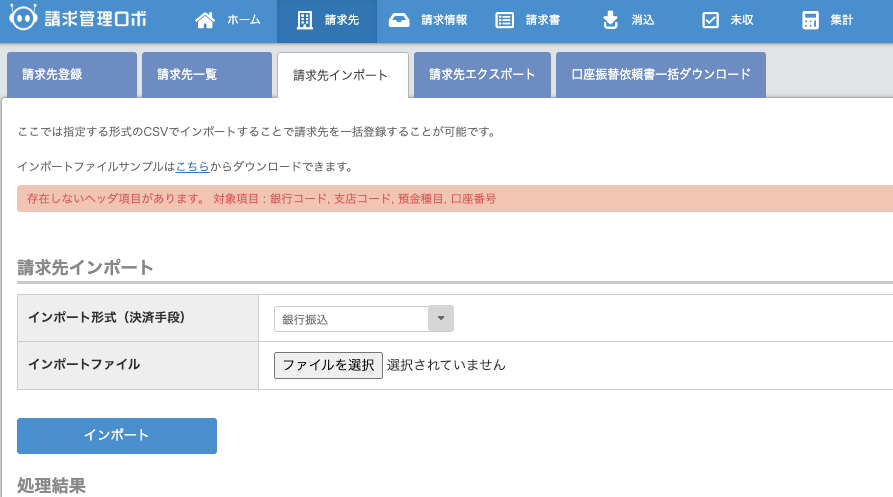Click the list icon for 請求書

click(505, 20)
